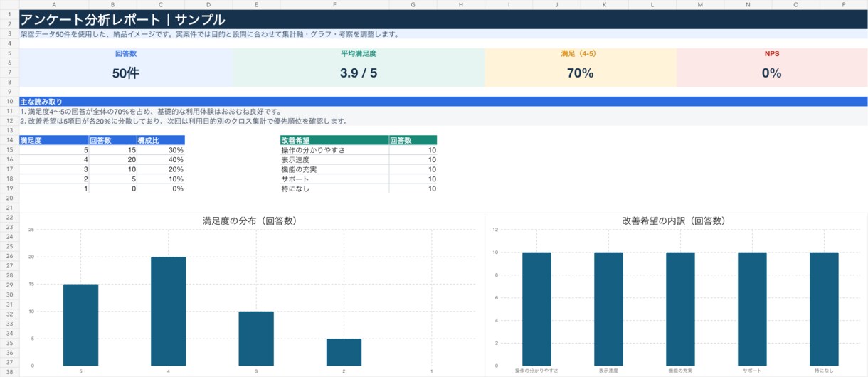Image resolution: width=868 pixels, height=377 pixels.
Task: Select the NPS KPI label
Action: 772,53
